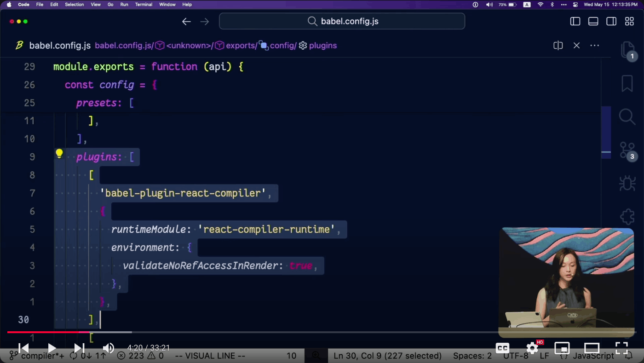Play the video
Viewport: 644px width, 363px height.
click(52, 348)
